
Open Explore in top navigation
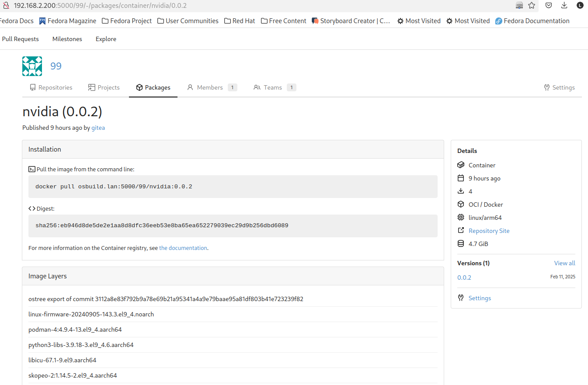pos(106,39)
